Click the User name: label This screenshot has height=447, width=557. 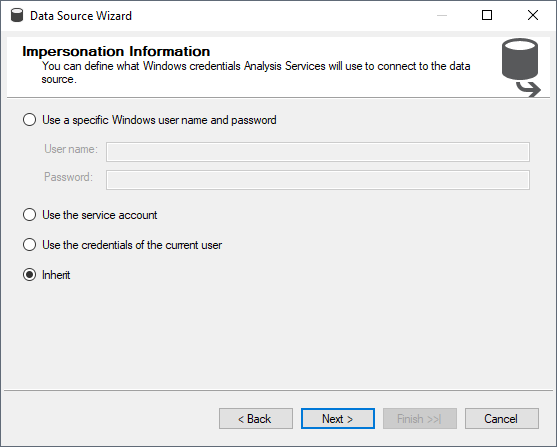click(x=71, y=149)
